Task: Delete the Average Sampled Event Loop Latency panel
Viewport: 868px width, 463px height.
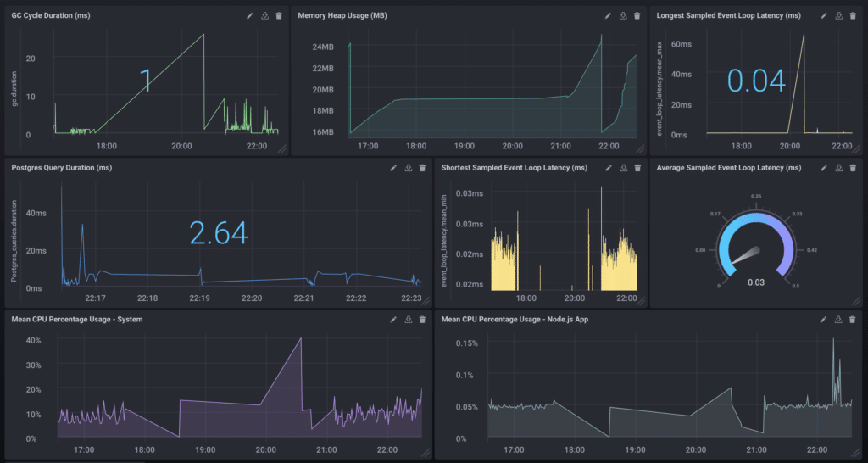Action: pyautogui.click(x=853, y=168)
